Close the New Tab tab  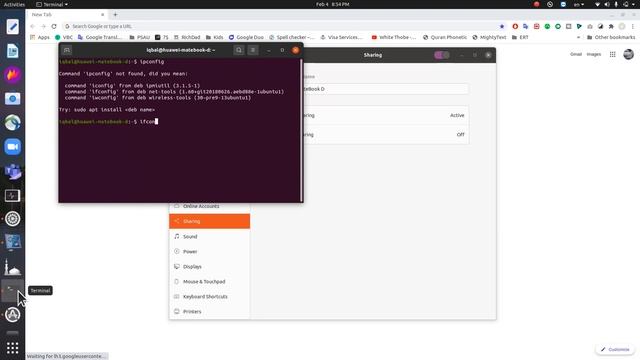pos(102,14)
